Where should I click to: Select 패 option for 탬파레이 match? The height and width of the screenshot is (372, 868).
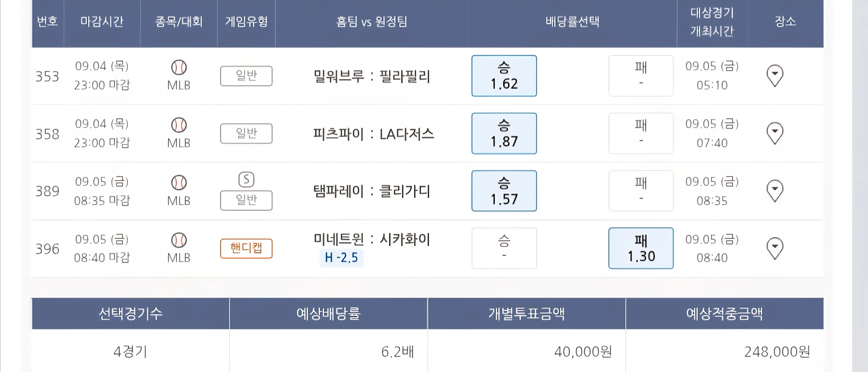(641, 191)
